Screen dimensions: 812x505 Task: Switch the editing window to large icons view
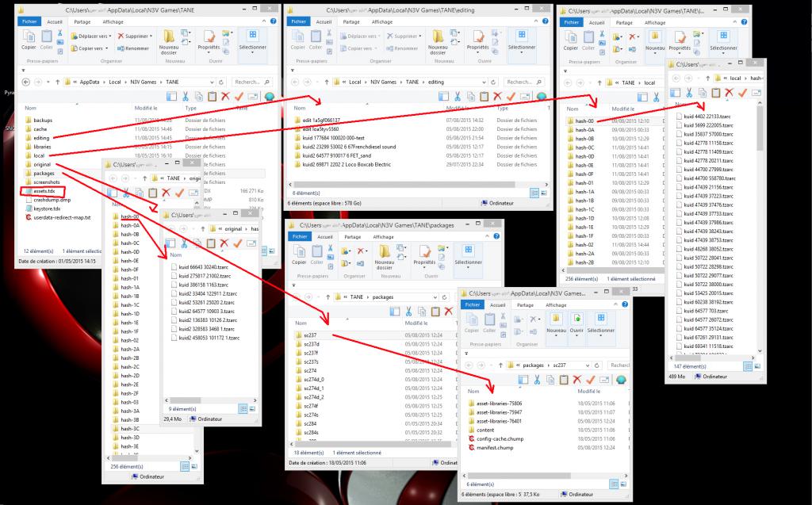click(x=544, y=193)
